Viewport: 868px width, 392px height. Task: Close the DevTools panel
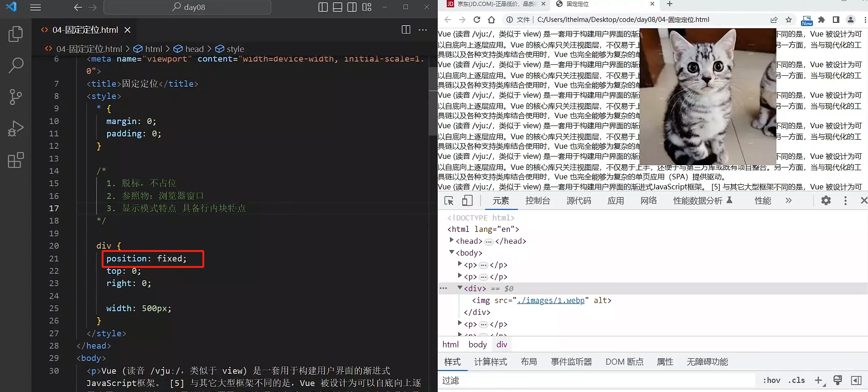click(864, 201)
